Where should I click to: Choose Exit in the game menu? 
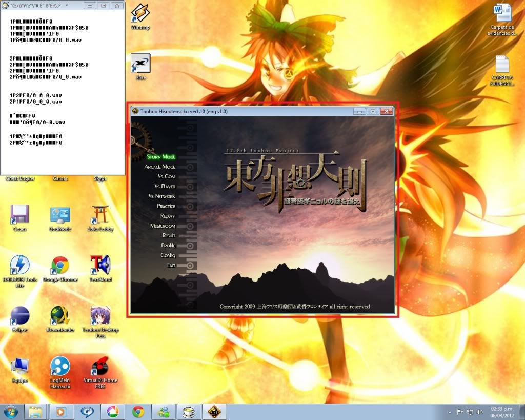point(171,265)
